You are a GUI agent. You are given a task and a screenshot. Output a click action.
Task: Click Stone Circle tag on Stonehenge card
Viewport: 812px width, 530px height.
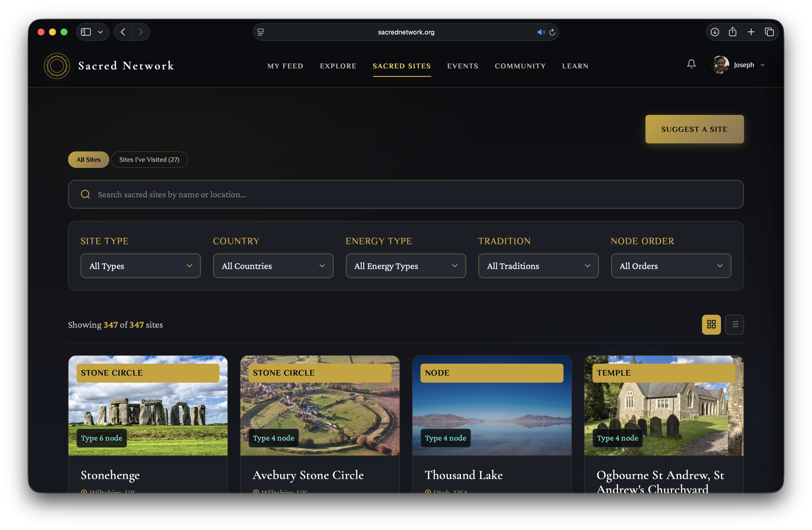pos(148,373)
